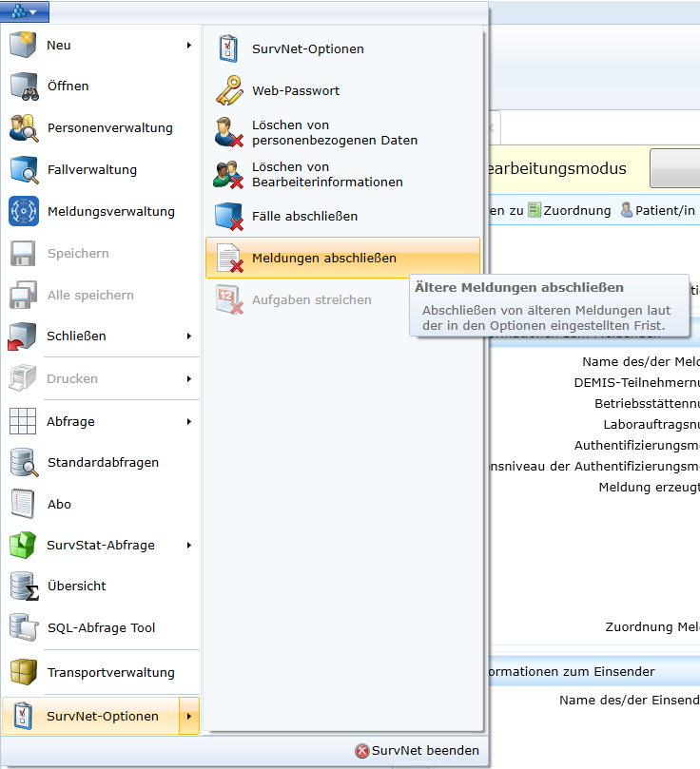Image resolution: width=700 pixels, height=769 pixels.
Task: Click the Personenverwaltung icon
Action: 23,128
